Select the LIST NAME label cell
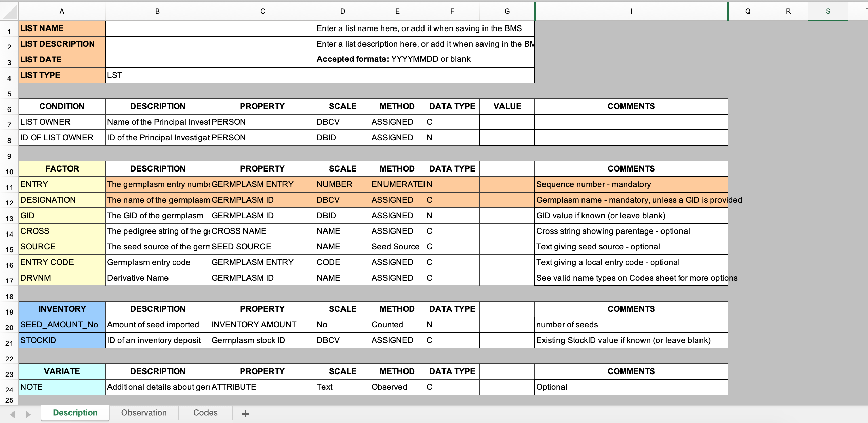The image size is (868, 423). 62,28
